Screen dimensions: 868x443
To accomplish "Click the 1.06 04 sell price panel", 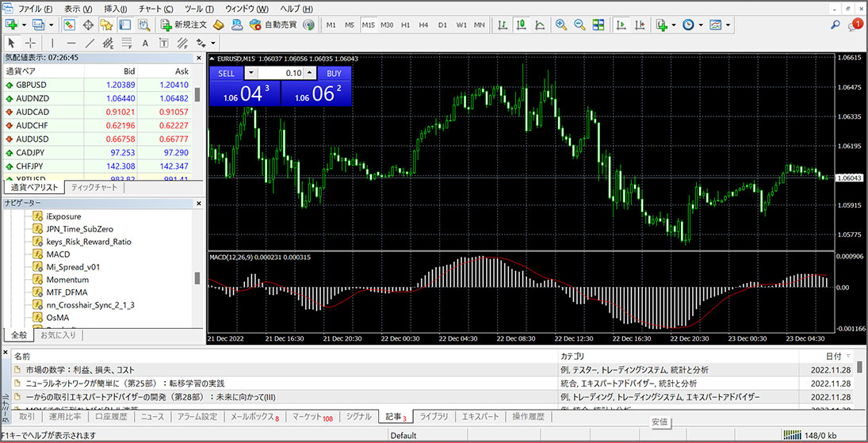I will (x=245, y=93).
